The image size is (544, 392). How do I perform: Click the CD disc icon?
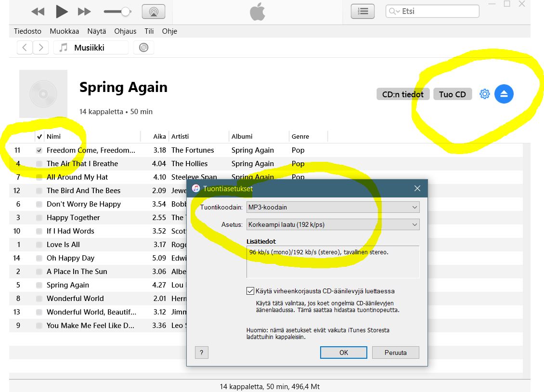tap(143, 48)
